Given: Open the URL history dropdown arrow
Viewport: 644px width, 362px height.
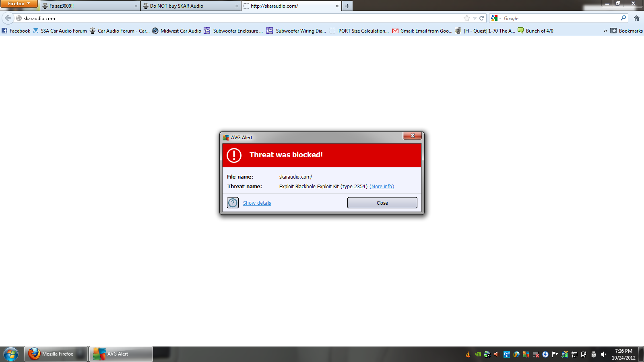Looking at the screenshot, I should point(475,18).
